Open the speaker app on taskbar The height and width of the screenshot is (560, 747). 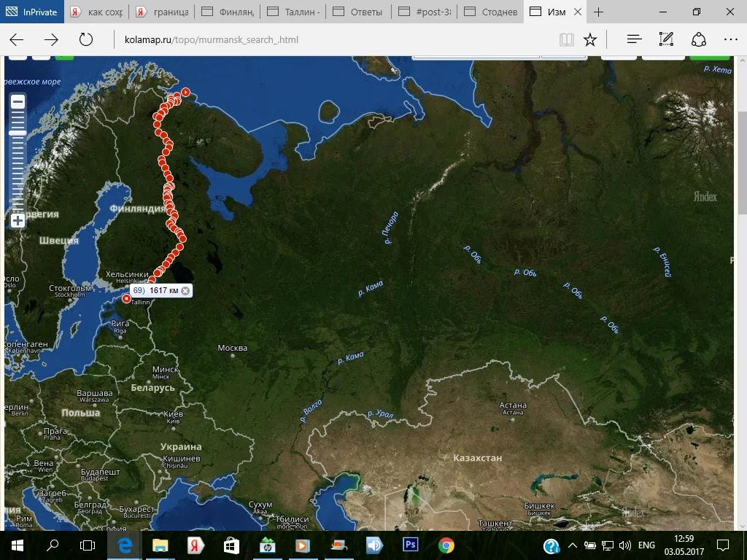pyautogui.click(x=374, y=545)
